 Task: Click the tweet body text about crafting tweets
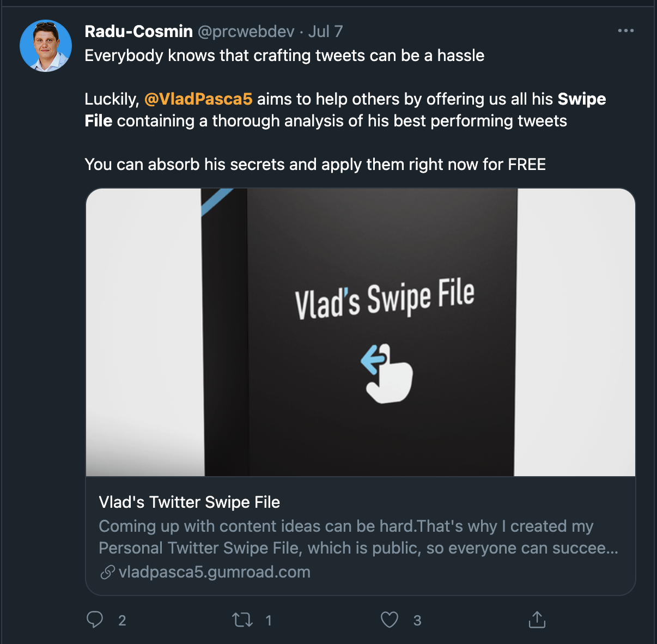tap(284, 55)
